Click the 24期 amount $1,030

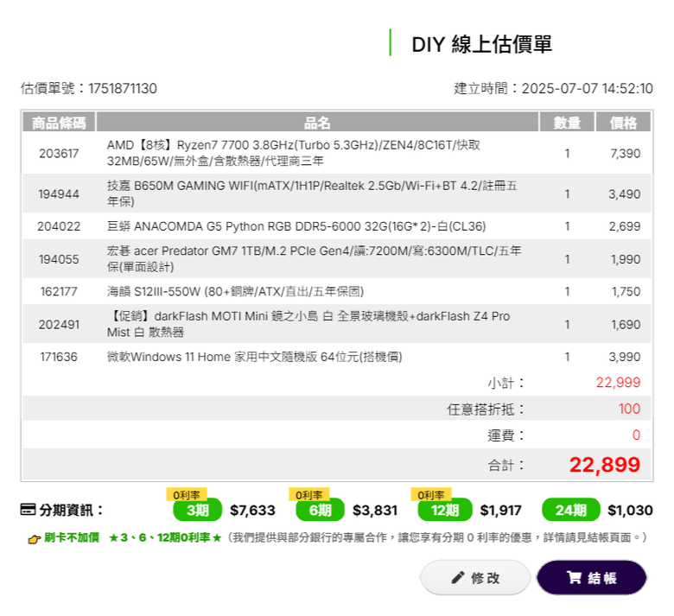[x=630, y=511]
